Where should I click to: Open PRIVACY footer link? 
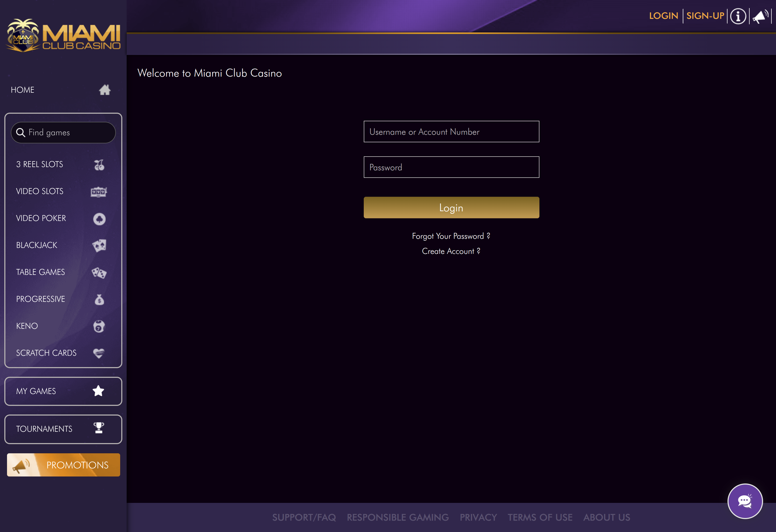478,517
